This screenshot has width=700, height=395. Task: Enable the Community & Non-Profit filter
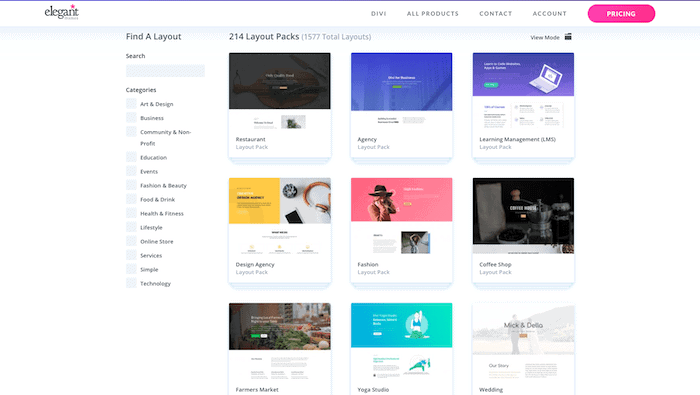click(131, 131)
